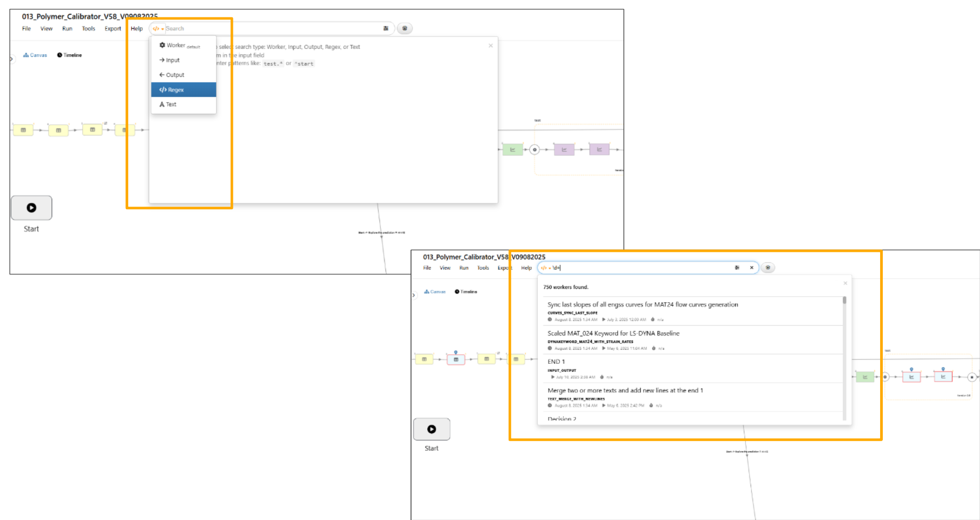This screenshot has width=980, height=520.
Task: Open View menu in upper-left window
Action: click(46, 28)
